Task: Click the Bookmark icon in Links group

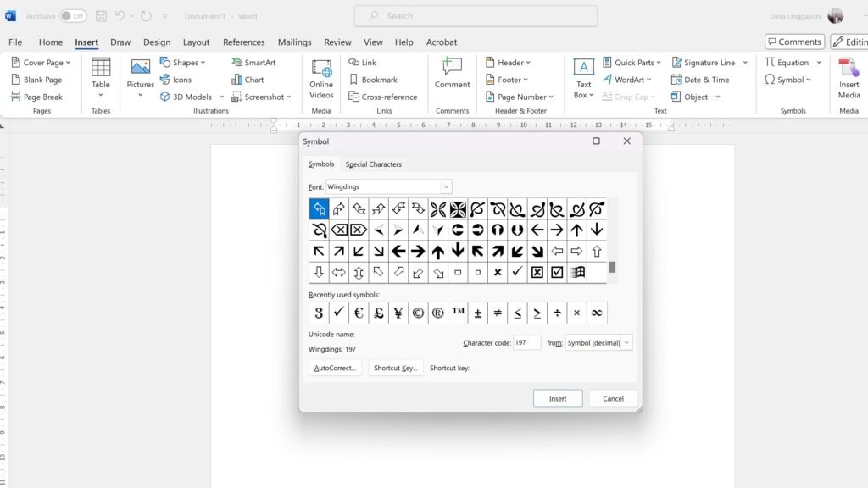Action: [x=354, y=80]
